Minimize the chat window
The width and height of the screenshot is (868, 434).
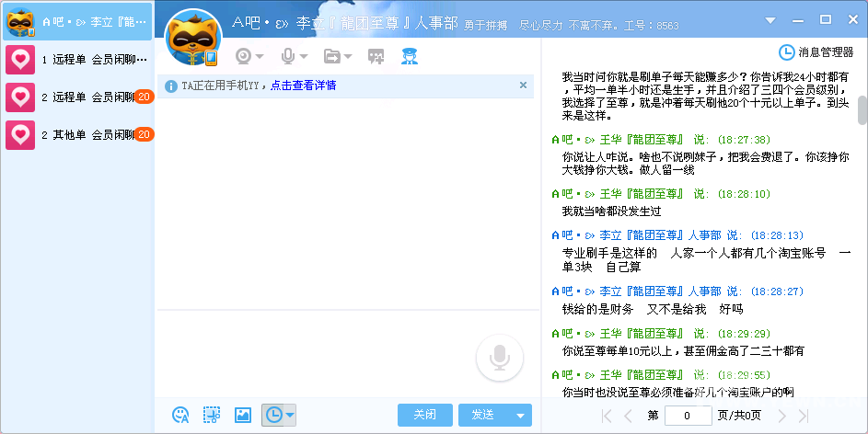798,21
